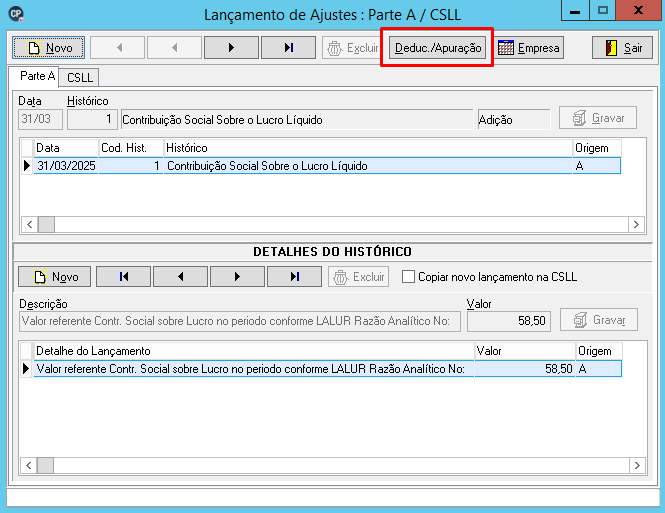Screen dimensions: 665x513
Task: Click the Detalhe do Lançamento column header
Action: pyautogui.click(x=254, y=351)
